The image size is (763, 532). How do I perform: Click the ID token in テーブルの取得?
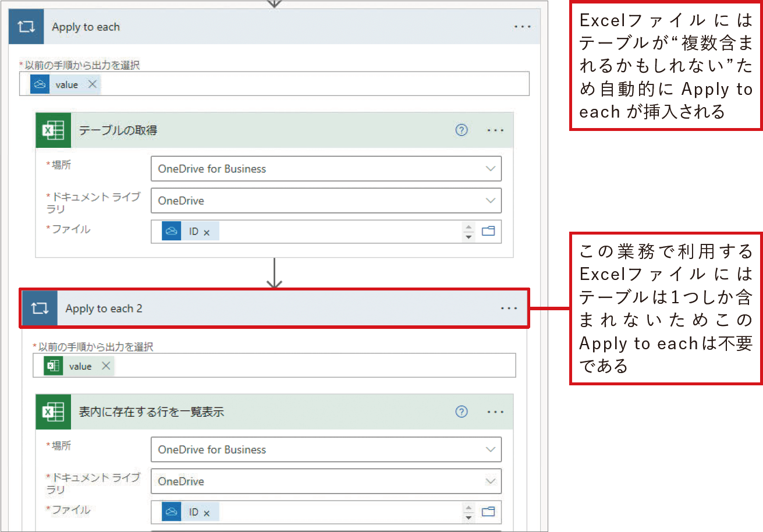click(190, 232)
